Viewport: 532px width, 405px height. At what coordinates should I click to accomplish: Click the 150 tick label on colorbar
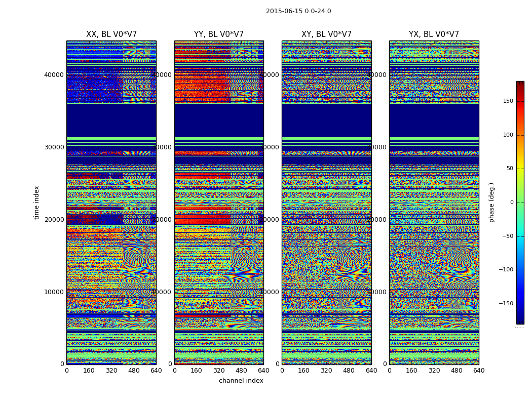pos(508,101)
